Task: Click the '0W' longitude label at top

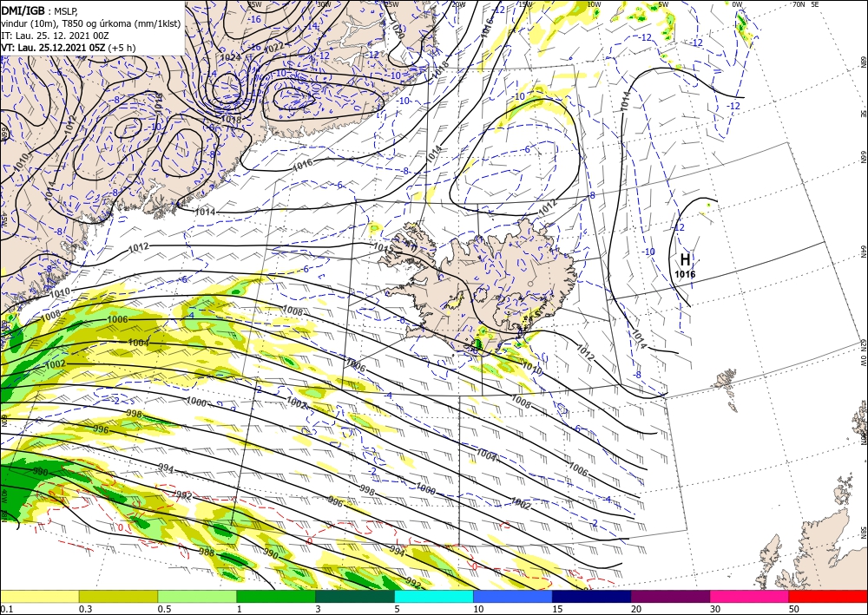Action: 737,4
